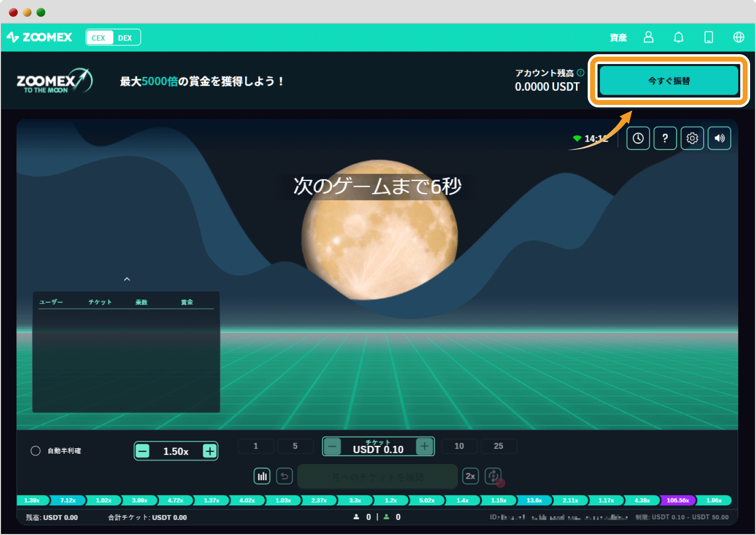Image resolution: width=756 pixels, height=535 pixels.
Task: Switch to the DEX mode
Action: coord(125,38)
